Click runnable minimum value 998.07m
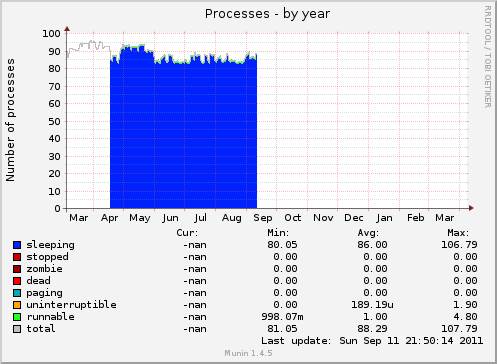Viewport: 497px width, 364px height. 282,317
